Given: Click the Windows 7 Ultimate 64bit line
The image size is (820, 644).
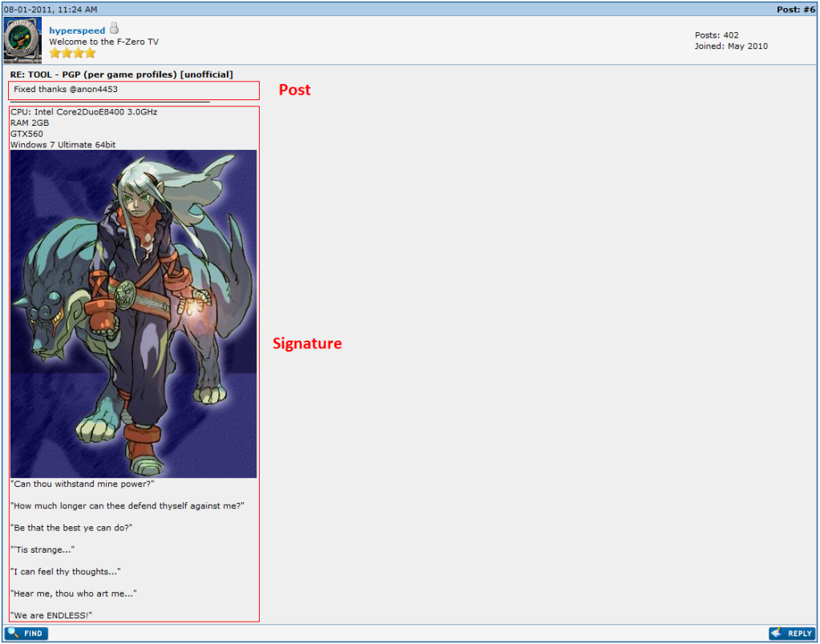Looking at the screenshot, I should tap(63, 145).
